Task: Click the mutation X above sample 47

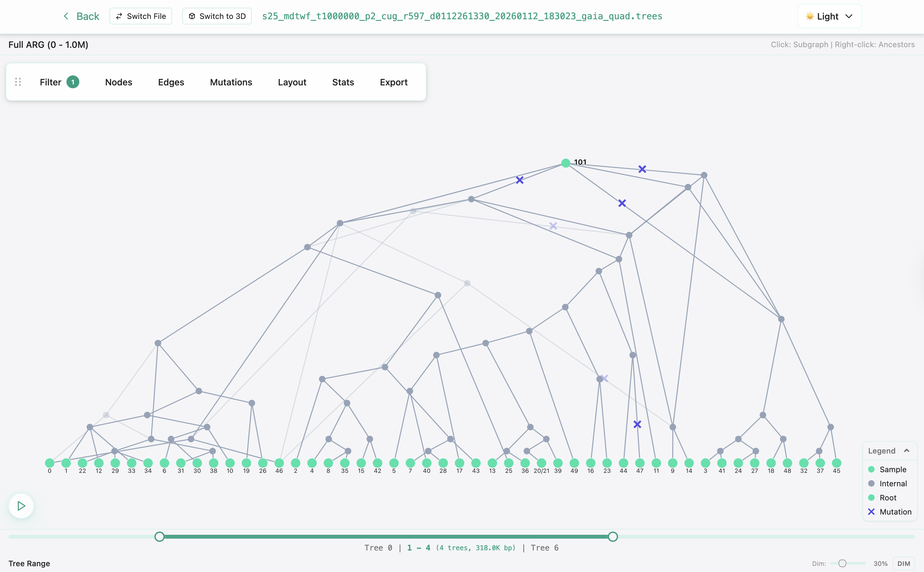Action: [637, 424]
